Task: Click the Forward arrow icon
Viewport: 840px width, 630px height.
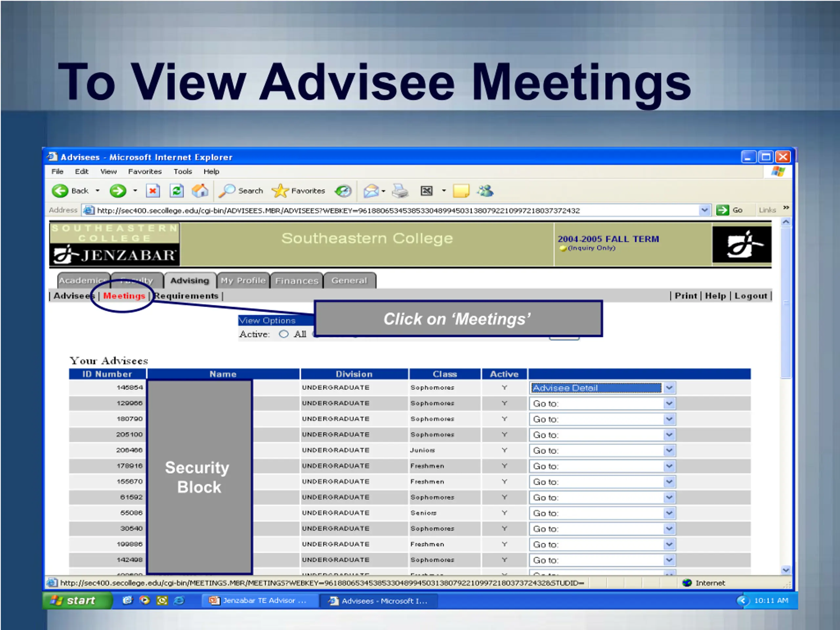Action: click(x=118, y=191)
